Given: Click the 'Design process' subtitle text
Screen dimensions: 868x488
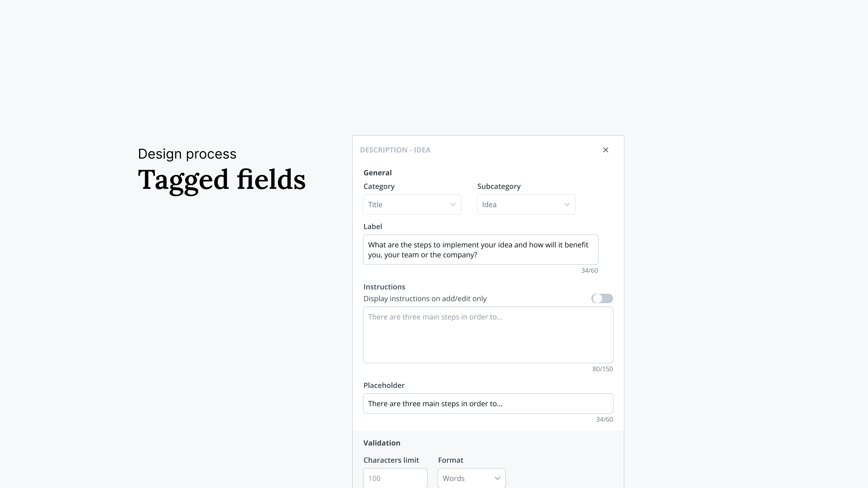Looking at the screenshot, I should pyautogui.click(x=187, y=154).
